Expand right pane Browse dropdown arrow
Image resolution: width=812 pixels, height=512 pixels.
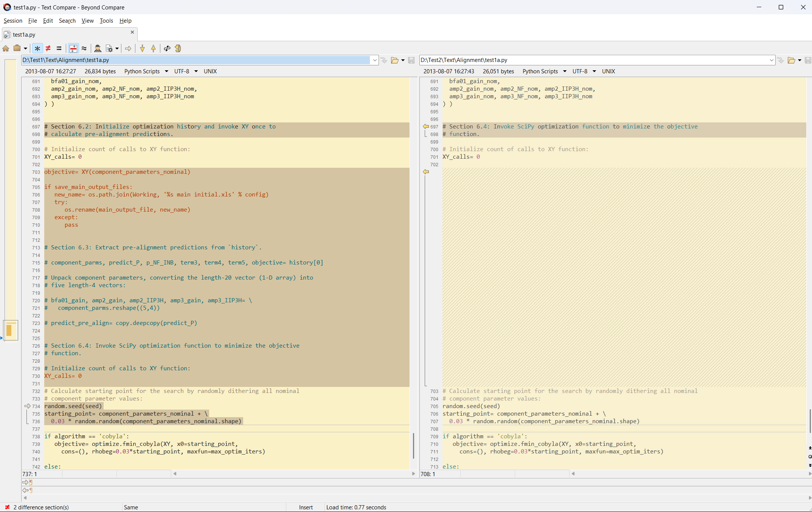pyautogui.click(x=800, y=60)
